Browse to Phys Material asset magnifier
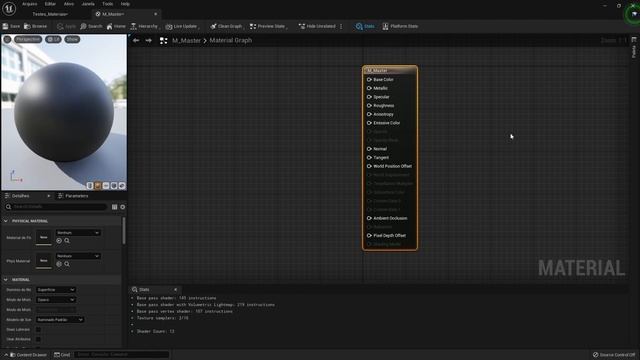The width and height of the screenshot is (640, 360). point(67,264)
